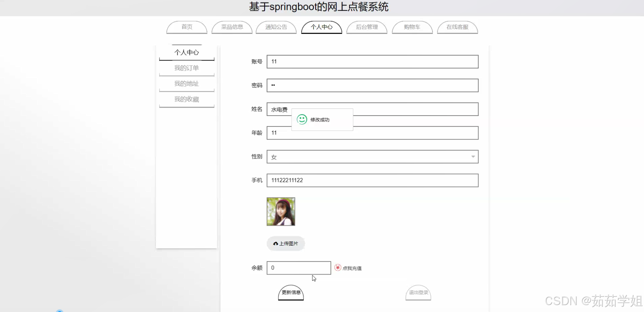
Task: Select 女 in the gender combo box
Action: (372, 157)
